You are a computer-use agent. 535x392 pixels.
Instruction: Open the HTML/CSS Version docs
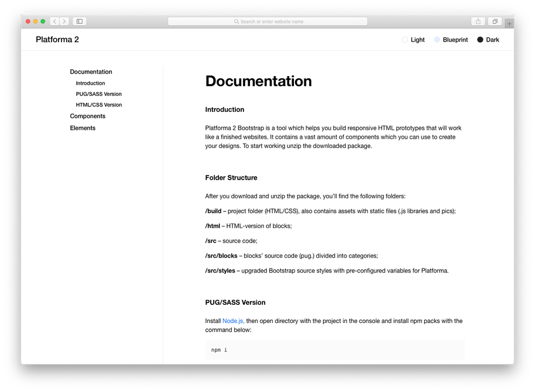coord(98,105)
